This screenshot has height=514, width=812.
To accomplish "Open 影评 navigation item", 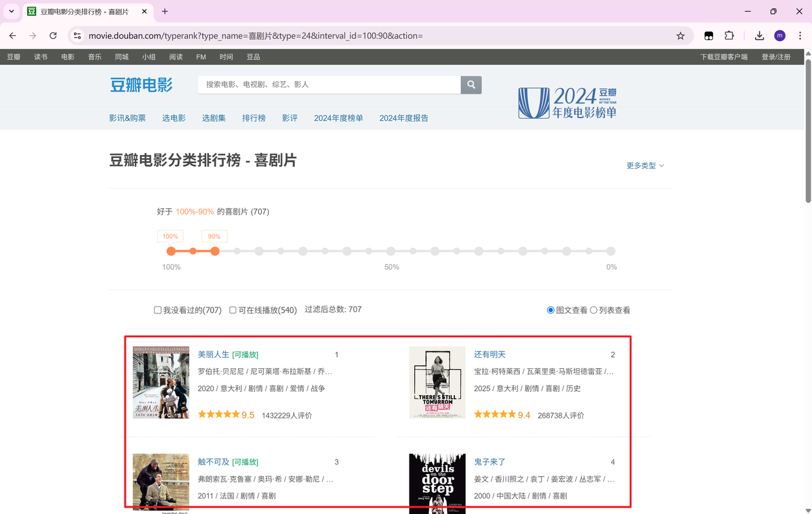I will pos(290,118).
